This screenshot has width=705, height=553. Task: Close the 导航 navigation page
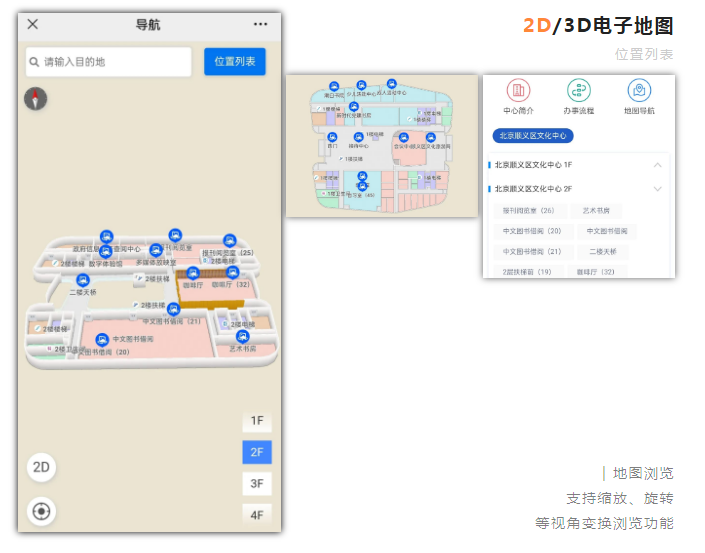(32, 24)
